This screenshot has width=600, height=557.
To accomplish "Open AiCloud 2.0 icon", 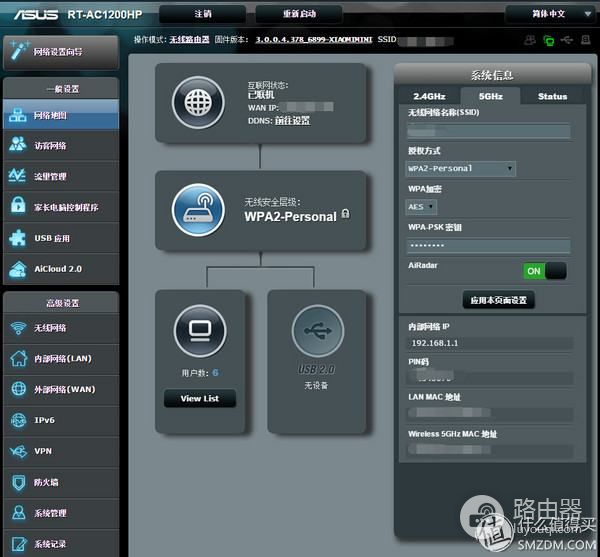I will (18, 269).
